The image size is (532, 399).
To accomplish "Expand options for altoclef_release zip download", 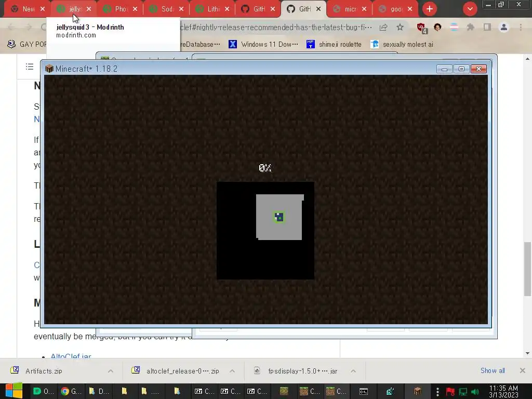I will pyautogui.click(x=232, y=371).
